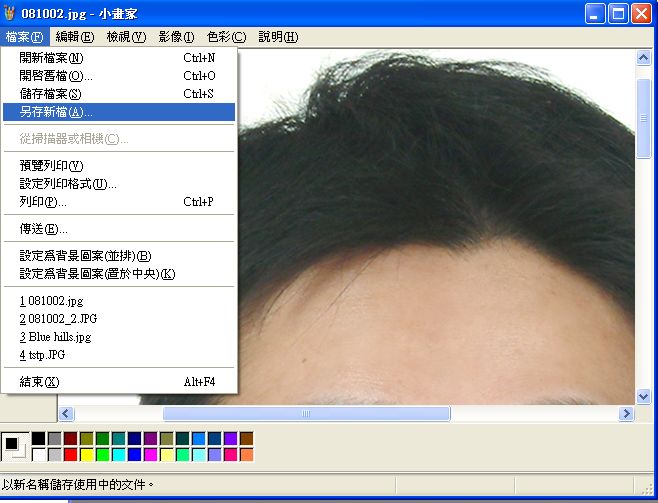Image resolution: width=658 pixels, height=503 pixels.
Task: Open the 編輯 (Edit) menu
Action: (74, 37)
